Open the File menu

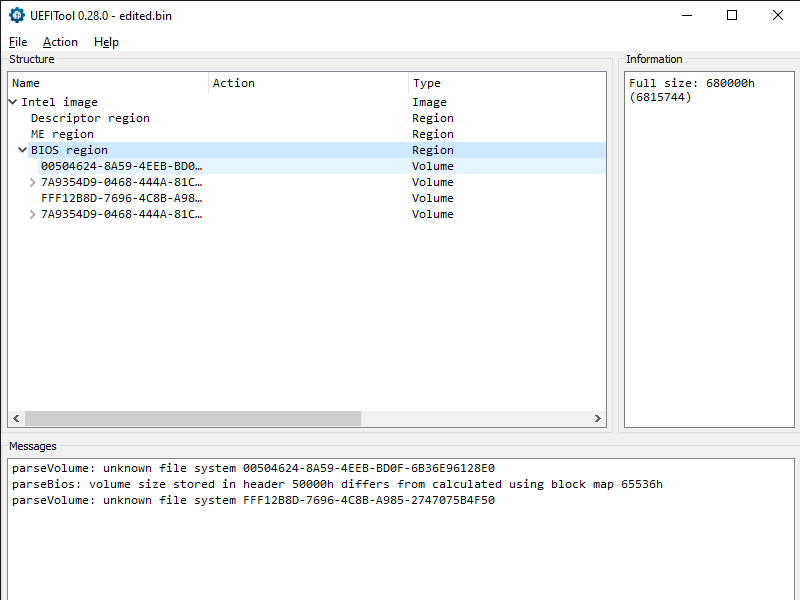[18, 42]
